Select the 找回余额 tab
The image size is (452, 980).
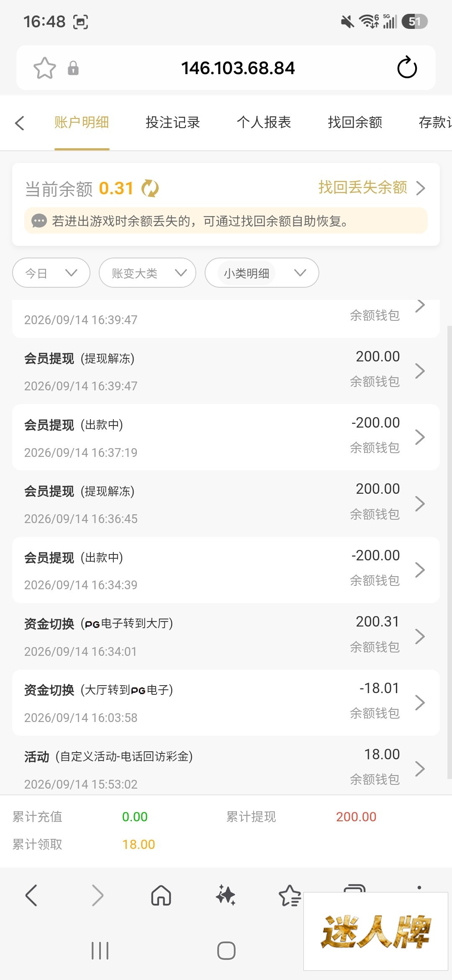click(x=355, y=122)
